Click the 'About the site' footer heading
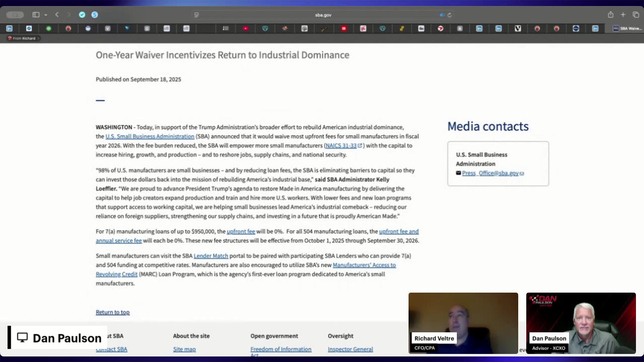 [191, 336]
